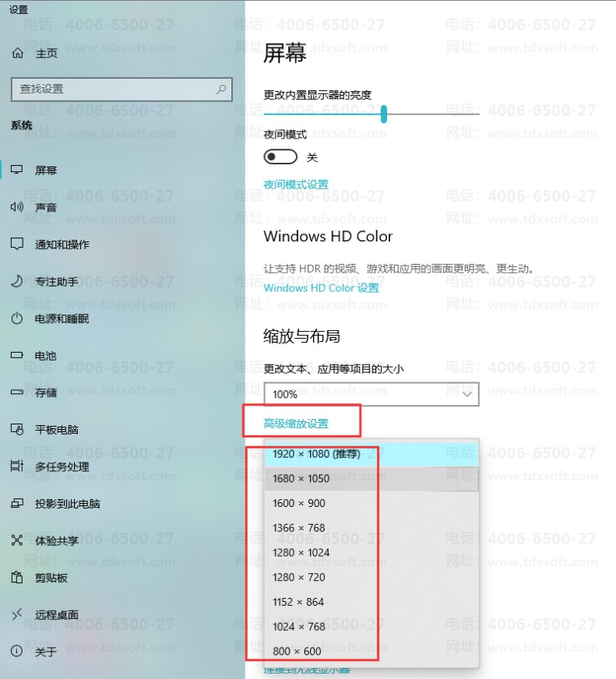616x679 pixels.
Task: Click the speaker icon for 声音
Action: click(x=16, y=207)
